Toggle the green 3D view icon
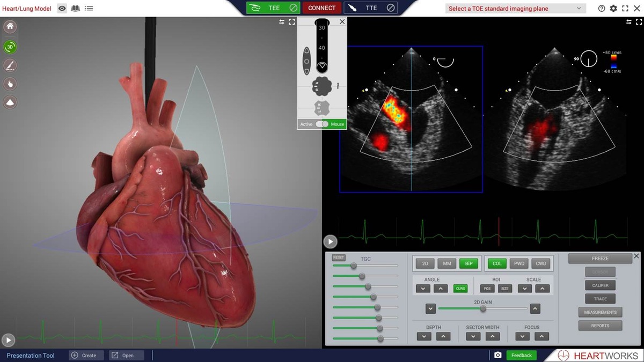Screen dimensions: 644x362 [10, 47]
